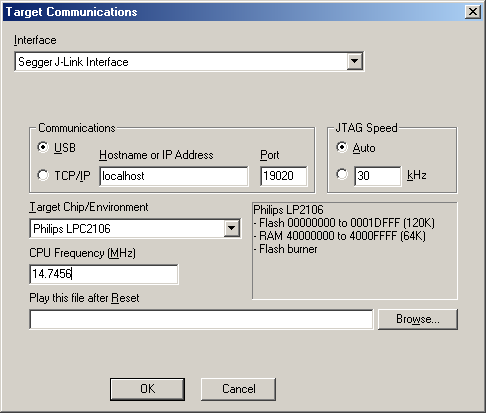Open the Interface dropdown arrow
Viewport: 486px width, 413px height.
354,61
